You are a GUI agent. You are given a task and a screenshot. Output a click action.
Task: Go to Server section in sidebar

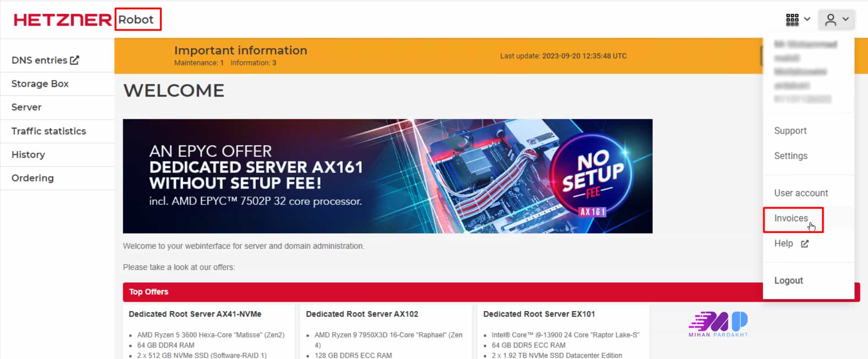(27, 107)
